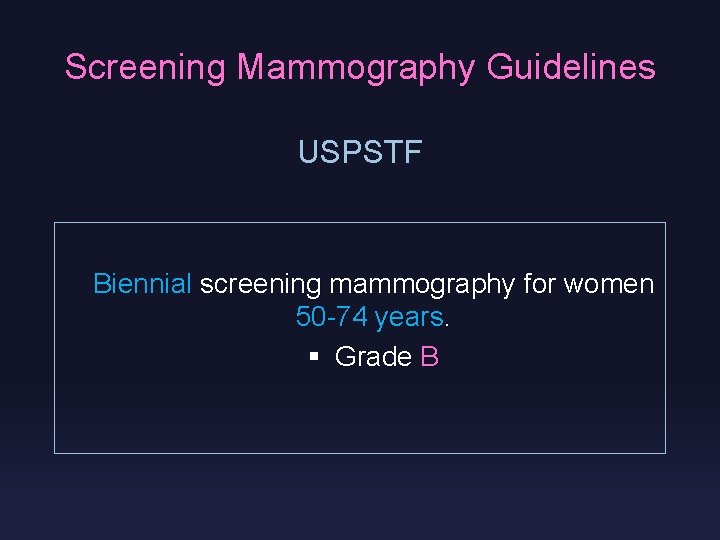Click the word Mammography in the title
This screenshot has width=720, height=540.
click(x=357, y=67)
